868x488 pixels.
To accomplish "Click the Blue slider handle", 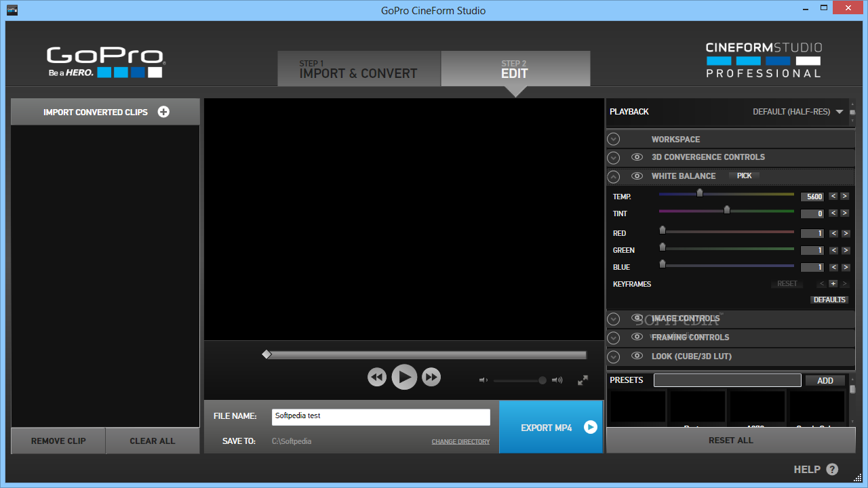I will [663, 264].
